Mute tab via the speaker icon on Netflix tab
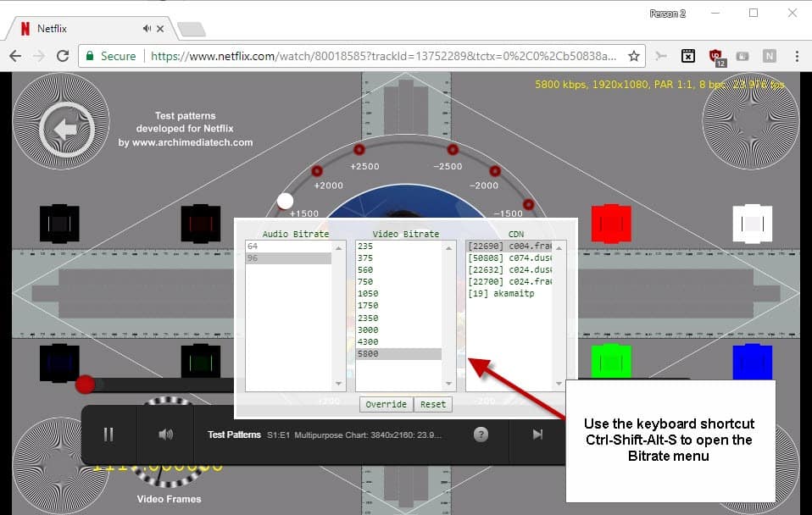Screen dimensions: 812x515 click(147, 29)
